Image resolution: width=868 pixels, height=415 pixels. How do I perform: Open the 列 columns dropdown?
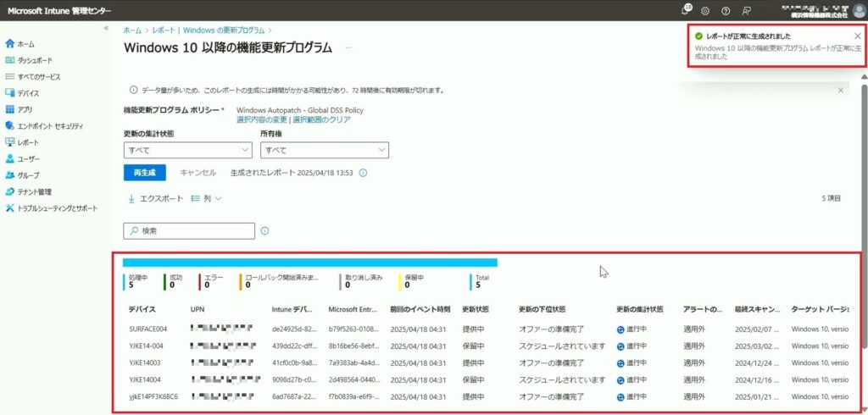206,198
